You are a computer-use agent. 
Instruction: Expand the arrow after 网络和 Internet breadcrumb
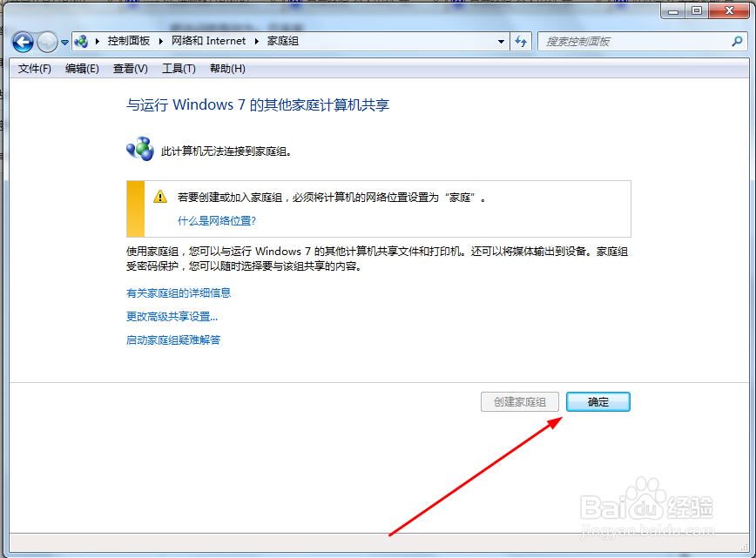256,42
